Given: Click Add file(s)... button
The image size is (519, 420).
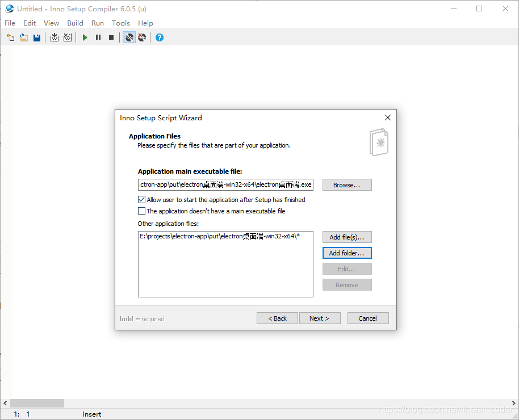Looking at the screenshot, I should [347, 237].
